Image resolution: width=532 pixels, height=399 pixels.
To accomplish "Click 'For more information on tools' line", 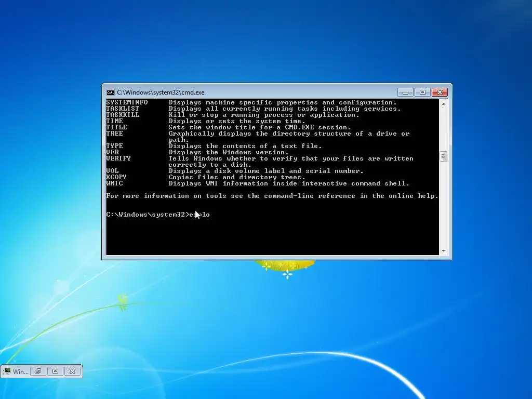I will click(x=272, y=196).
